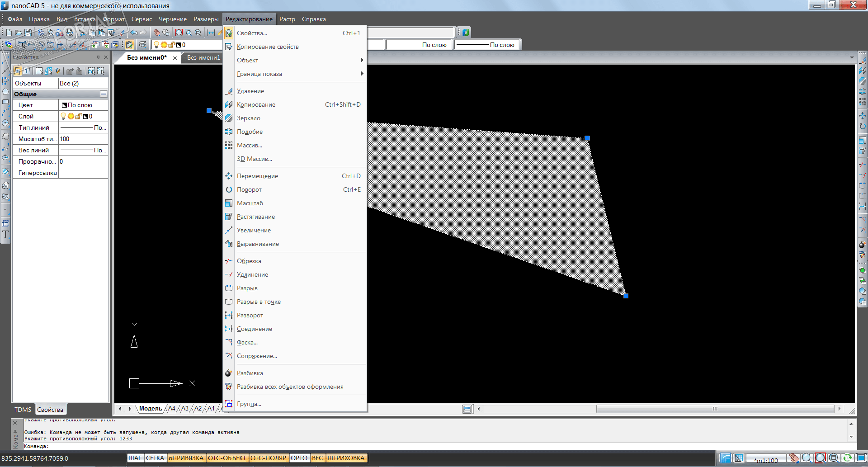The width and height of the screenshot is (868, 467).
Task: Click the Trim icon next to Обрезка
Action: [x=229, y=261]
